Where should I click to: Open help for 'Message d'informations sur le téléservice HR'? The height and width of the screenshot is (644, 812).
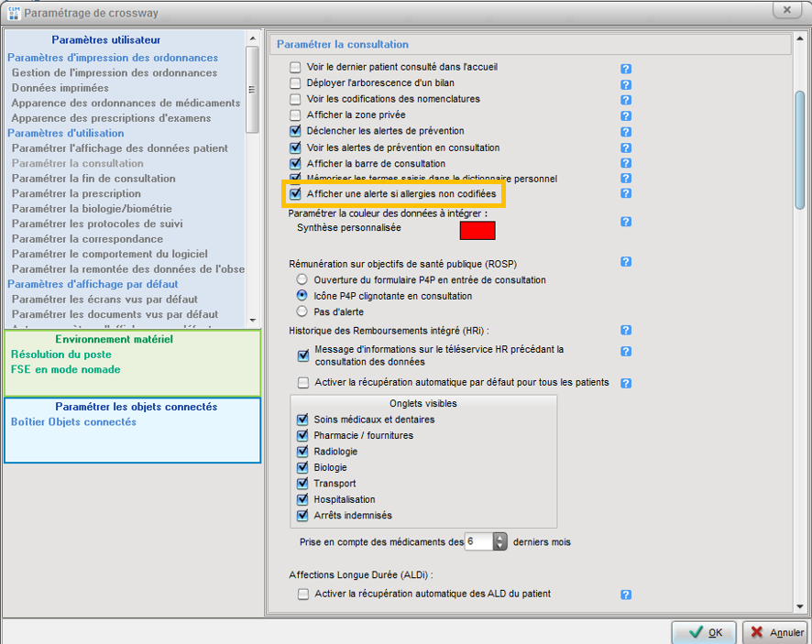pyautogui.click(x=626, y=351)
